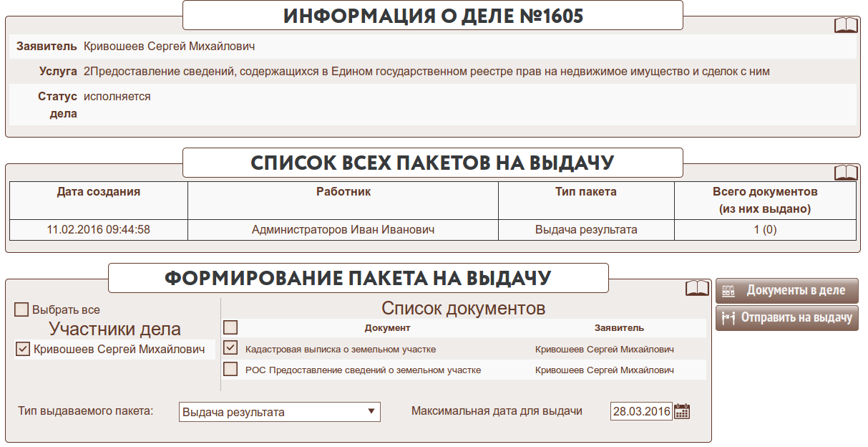Click 'Тип пакета' column header
Image resolution: width=868 pixels, height=447 pixels.
point(586,192)
